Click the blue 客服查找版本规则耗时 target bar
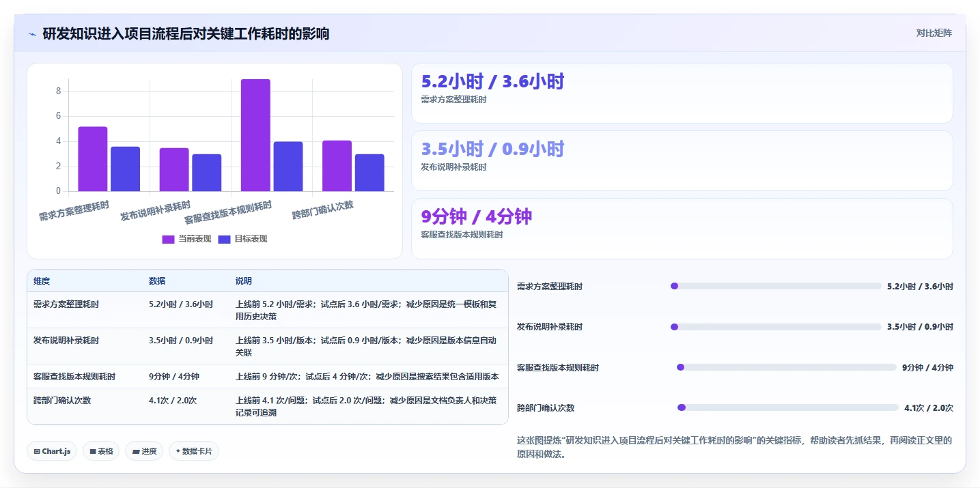 288,167
